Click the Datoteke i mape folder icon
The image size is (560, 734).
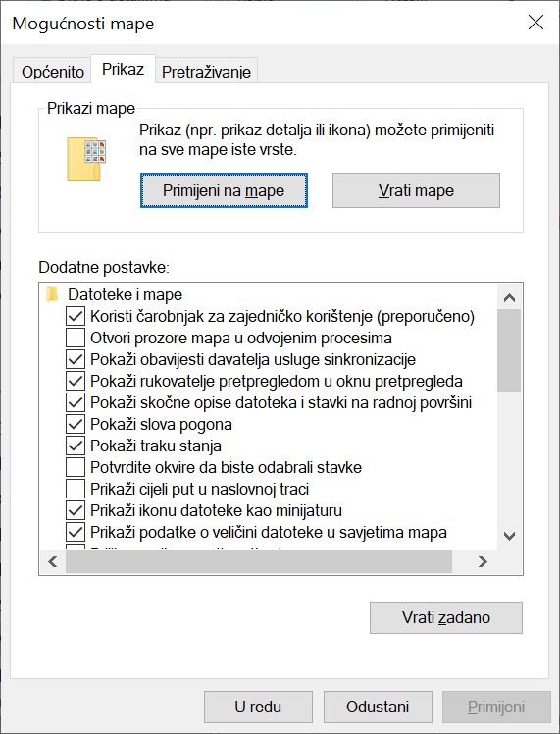click(52, 295)
